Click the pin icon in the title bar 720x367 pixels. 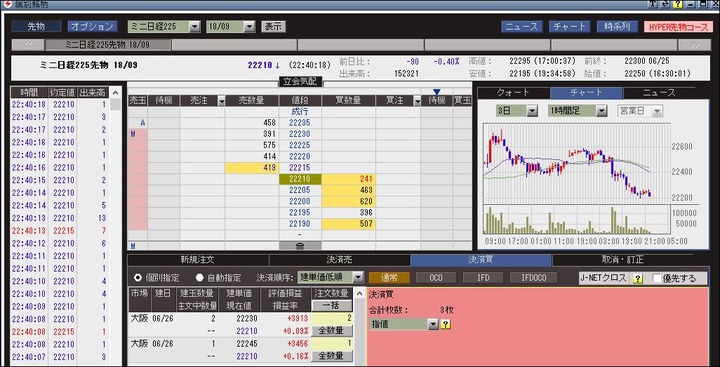[653, 4]
